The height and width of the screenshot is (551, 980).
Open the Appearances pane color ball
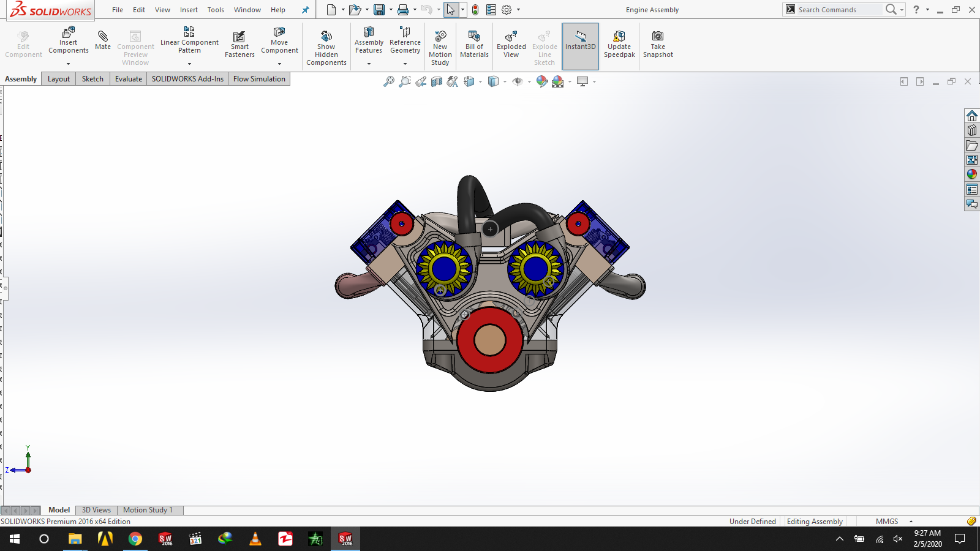click(972, 174)
